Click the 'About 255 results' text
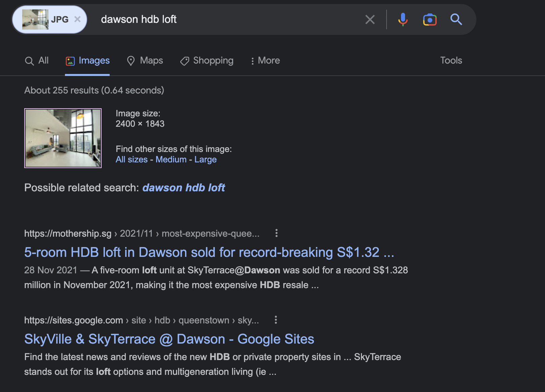The image size is (545, 392). point(94,90)
